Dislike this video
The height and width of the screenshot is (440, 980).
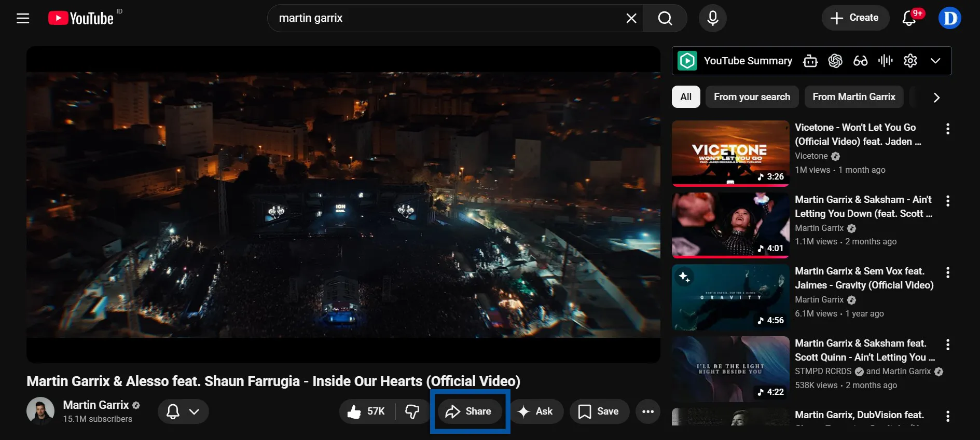click(x=412, y=411)
